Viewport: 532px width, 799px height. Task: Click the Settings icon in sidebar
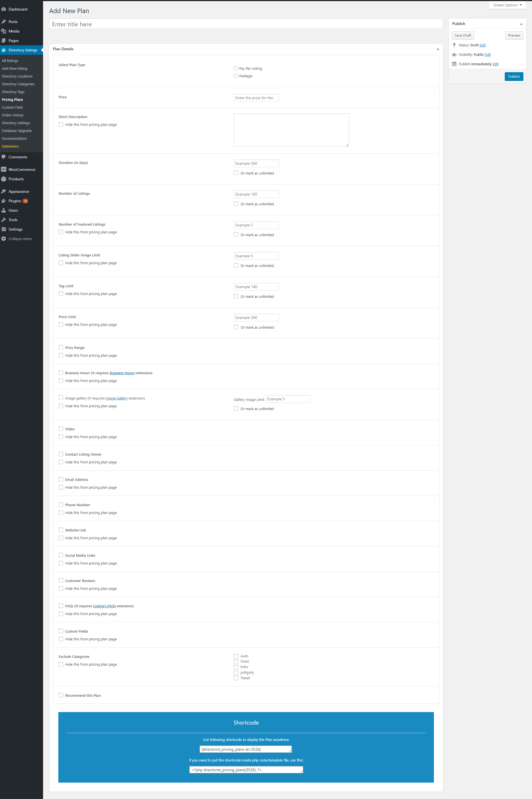click(x=4, y=229)
